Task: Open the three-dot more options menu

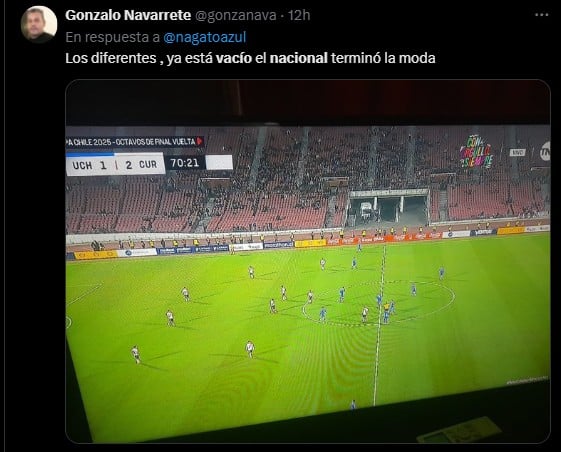Action: pyautogui.click(x=541, y=15)
